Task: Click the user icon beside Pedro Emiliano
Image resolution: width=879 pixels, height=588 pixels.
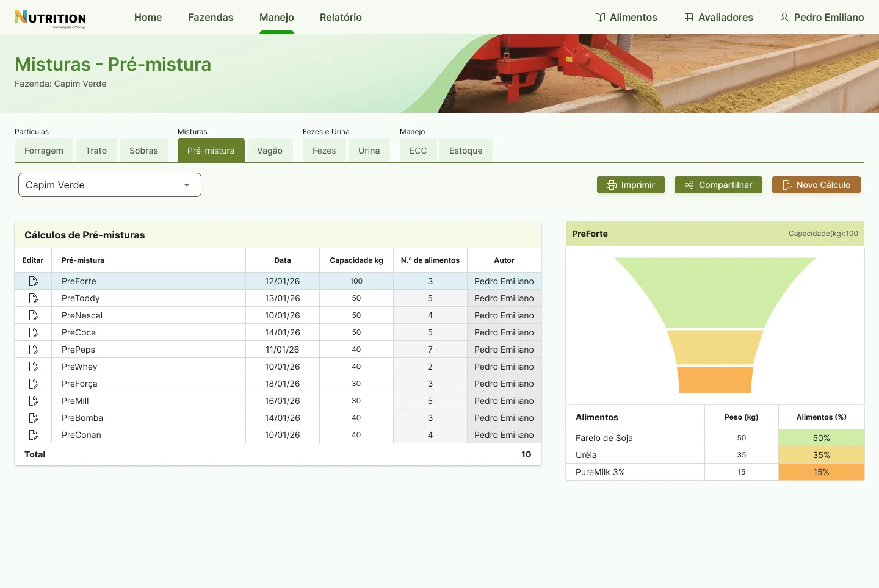Action: [x=784, y=18]
